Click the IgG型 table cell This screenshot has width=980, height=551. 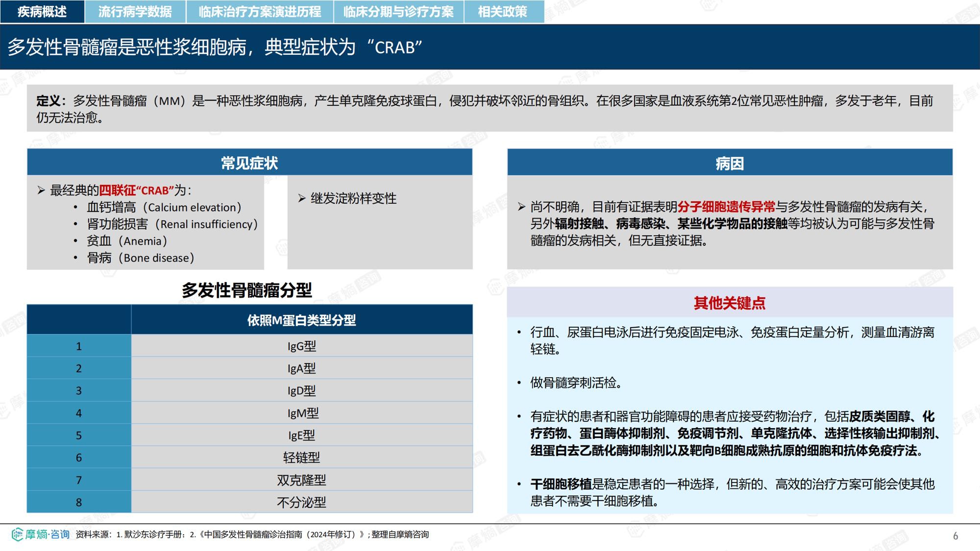pyautogui.click(x=301, y=346)
